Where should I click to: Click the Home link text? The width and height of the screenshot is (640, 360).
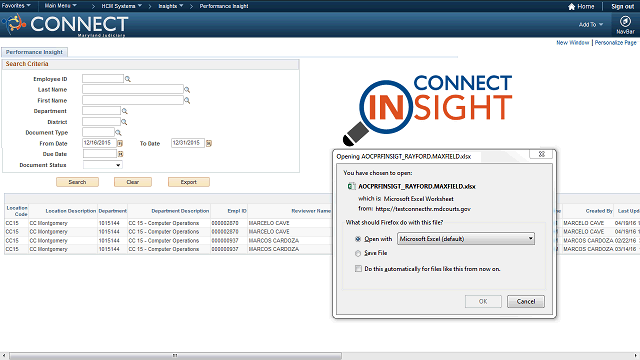pyautogui.click(x=586, y=7)
